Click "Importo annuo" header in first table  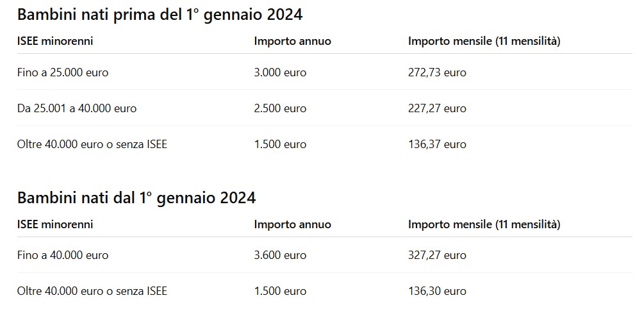(x=292, y=41)
